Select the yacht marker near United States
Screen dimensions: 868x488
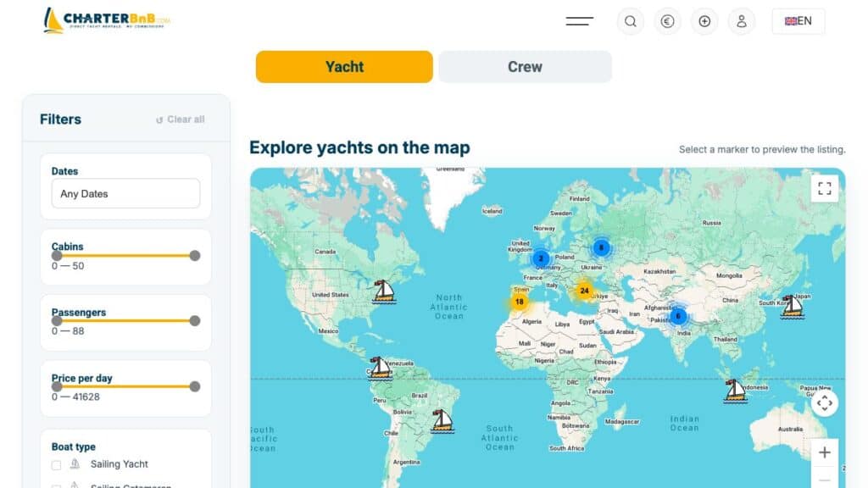384,291
